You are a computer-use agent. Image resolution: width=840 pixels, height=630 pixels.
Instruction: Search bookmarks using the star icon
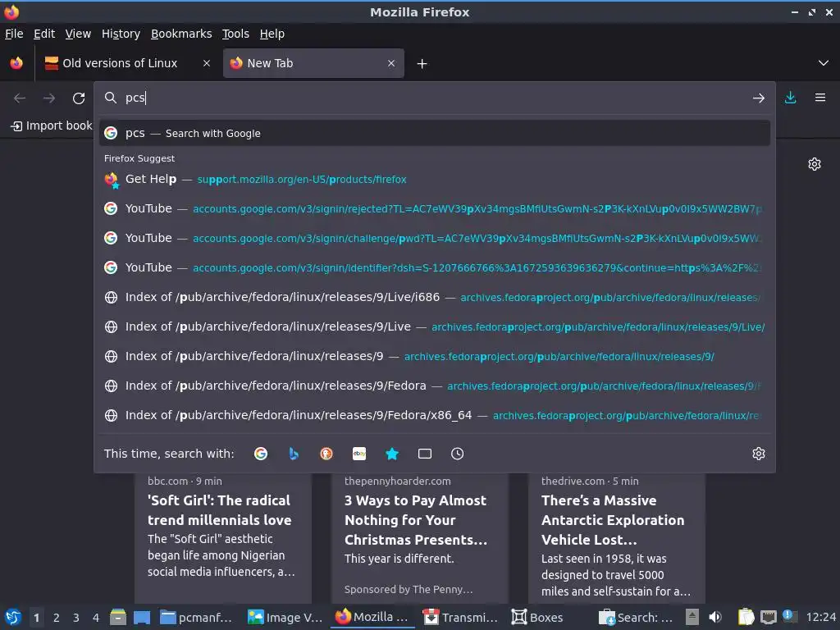pos(392,454)
